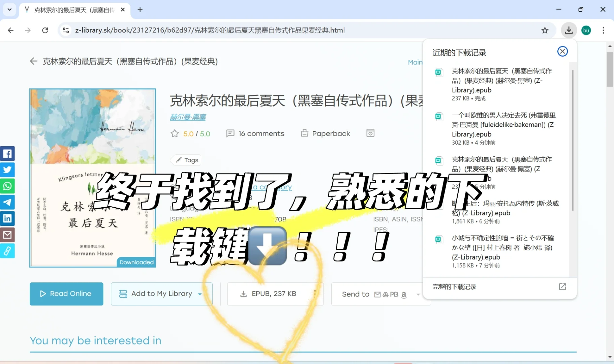Click the downloads popup scrollbar

[573, 141]
